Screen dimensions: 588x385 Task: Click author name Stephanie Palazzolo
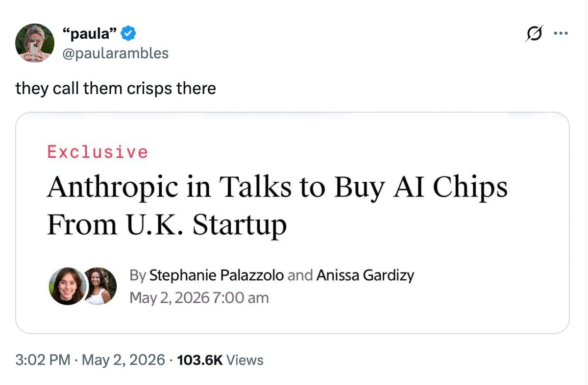(216, 275)
